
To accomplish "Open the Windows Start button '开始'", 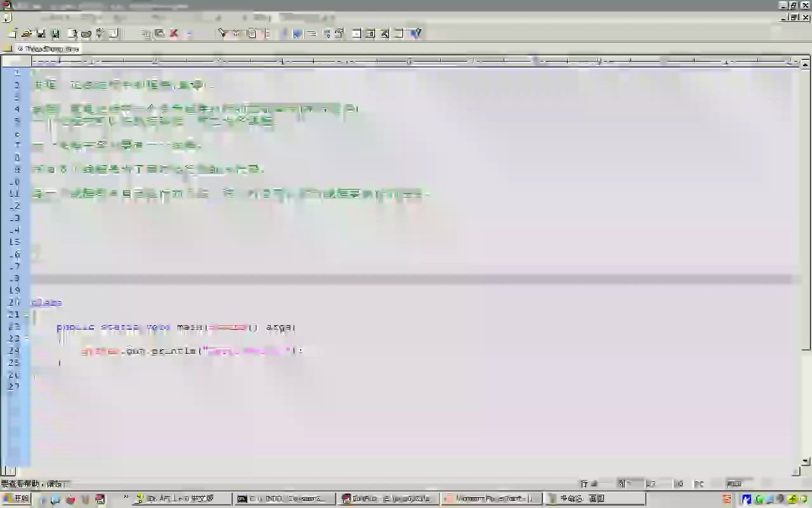I will 16,499.
